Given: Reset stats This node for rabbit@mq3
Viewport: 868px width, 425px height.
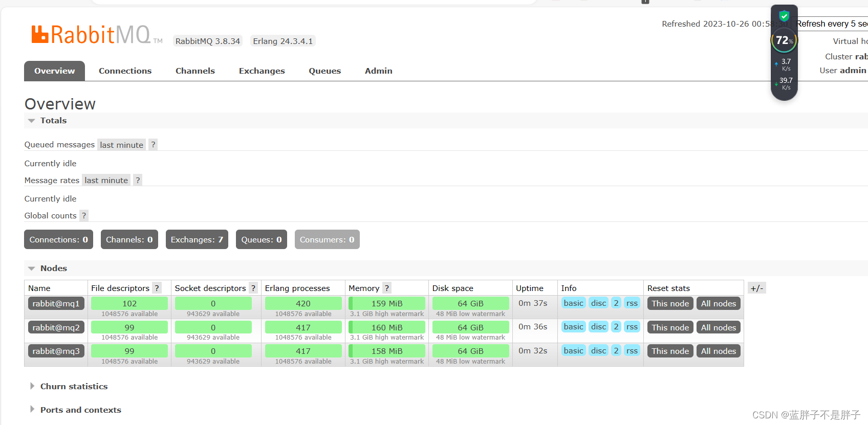Looking at the screenshot, I should tap(670, 351).
